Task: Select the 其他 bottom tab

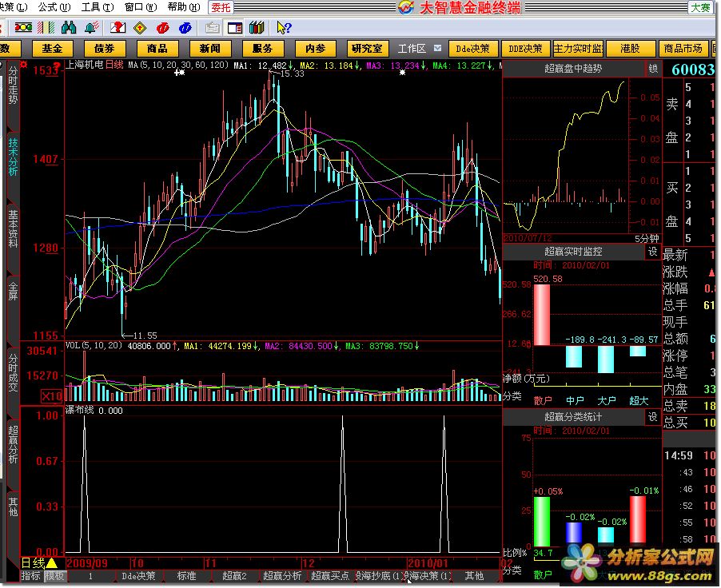Action: (474, 575)
